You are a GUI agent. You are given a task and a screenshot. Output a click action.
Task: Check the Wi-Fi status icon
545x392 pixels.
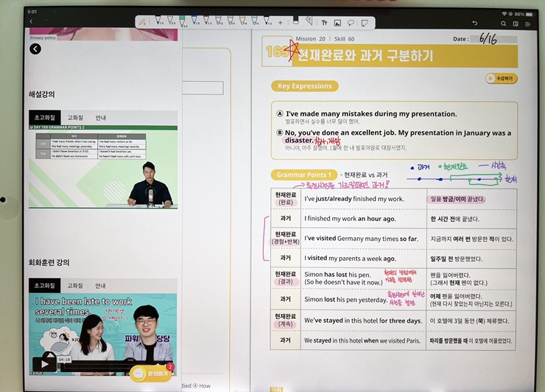click(504, 13)
